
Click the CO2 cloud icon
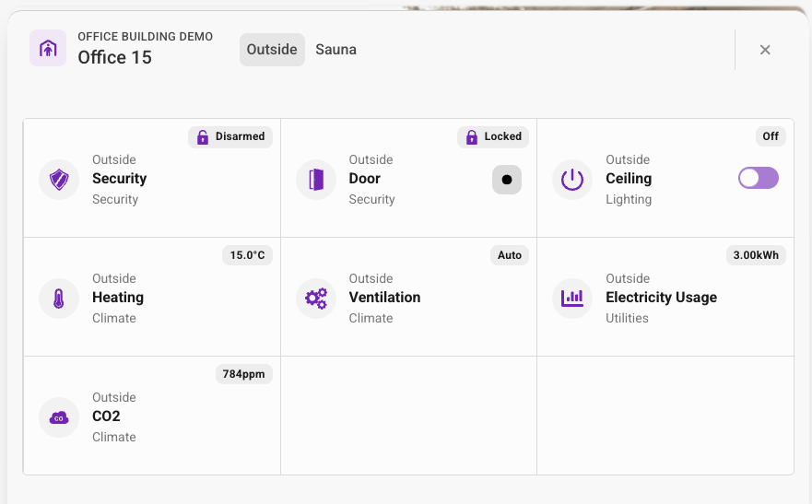point(59,416)
